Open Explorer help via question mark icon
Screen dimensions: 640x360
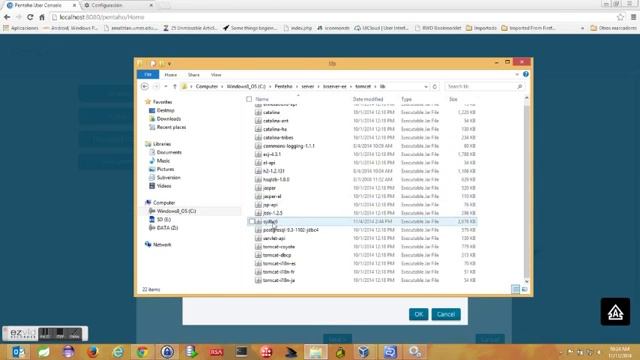point(526,74)
